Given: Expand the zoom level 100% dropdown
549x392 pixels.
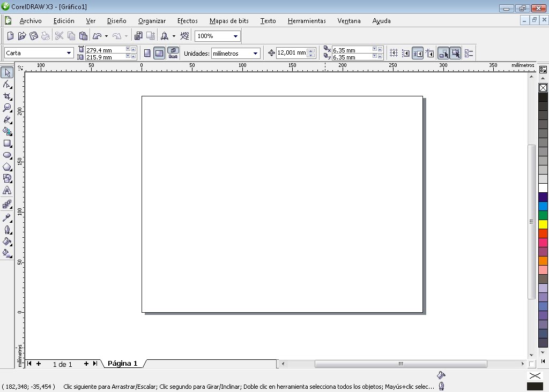Looking at the screenshot, I should point(236,36).
